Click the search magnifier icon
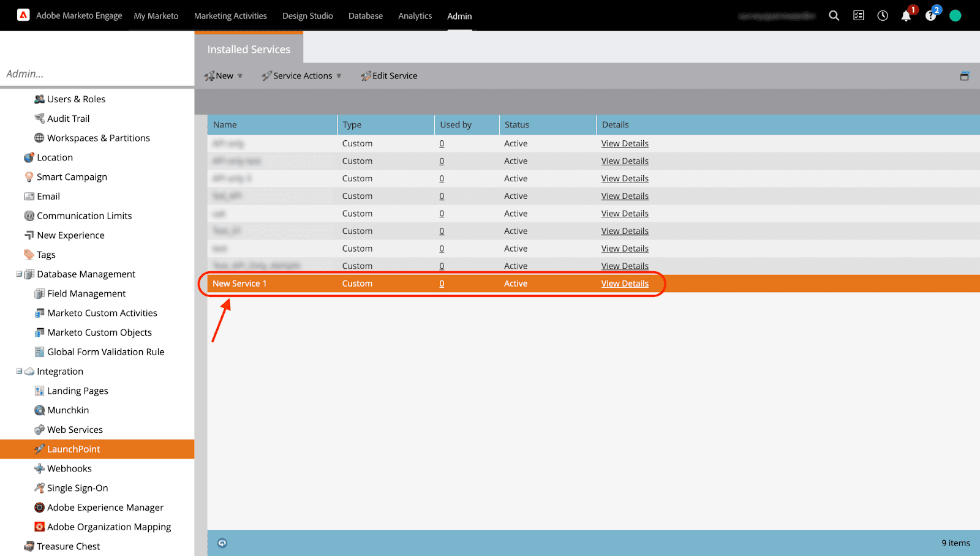 834,16
